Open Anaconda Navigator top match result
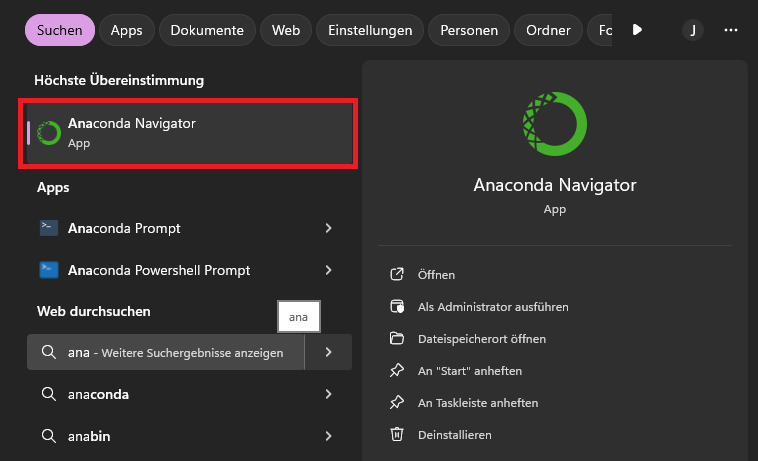 click(190, 133)
